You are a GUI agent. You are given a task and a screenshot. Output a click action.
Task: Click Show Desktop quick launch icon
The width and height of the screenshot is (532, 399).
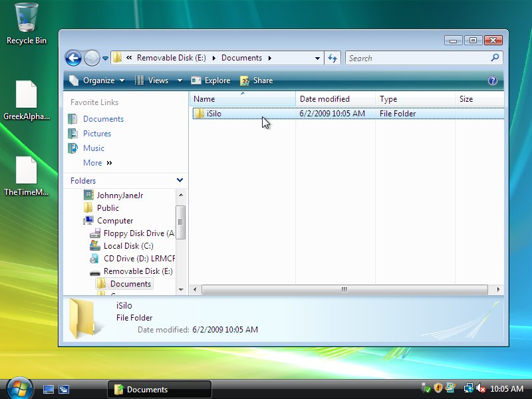pos(49,389)
